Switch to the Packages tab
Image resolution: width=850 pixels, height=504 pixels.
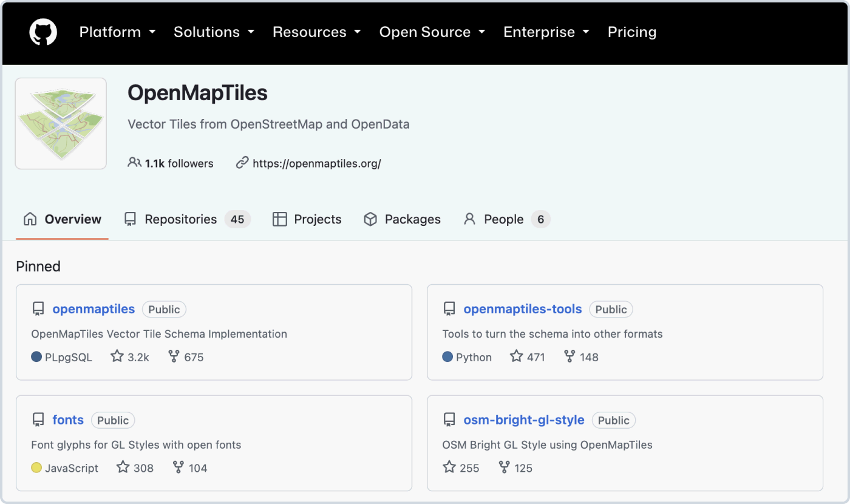point(402,219)
